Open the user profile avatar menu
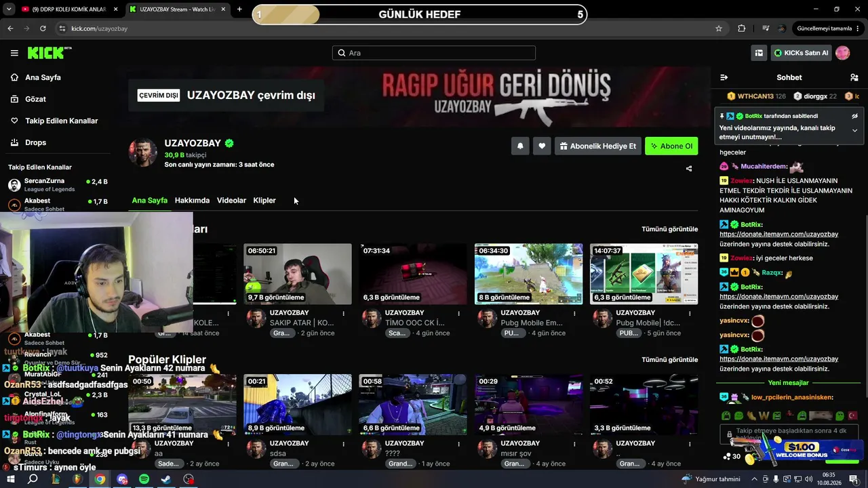This screenshot has height=488, width=868. click(842, 53)
